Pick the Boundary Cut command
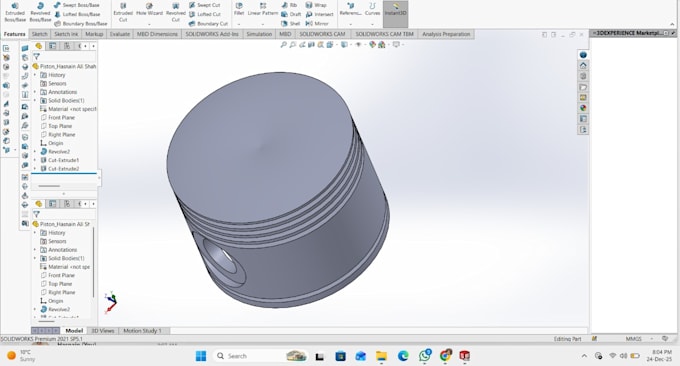Image resolution: width=680 pixels, height=366 pixels. point(208,23)
